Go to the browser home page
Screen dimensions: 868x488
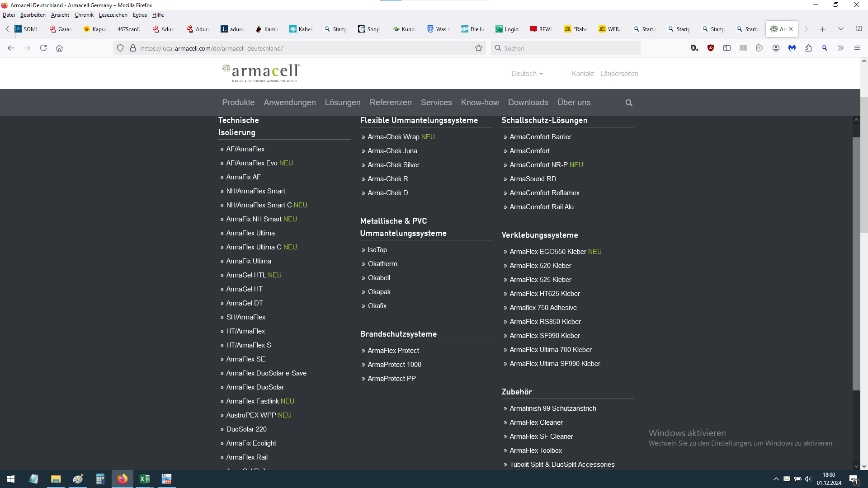point(59,48)
